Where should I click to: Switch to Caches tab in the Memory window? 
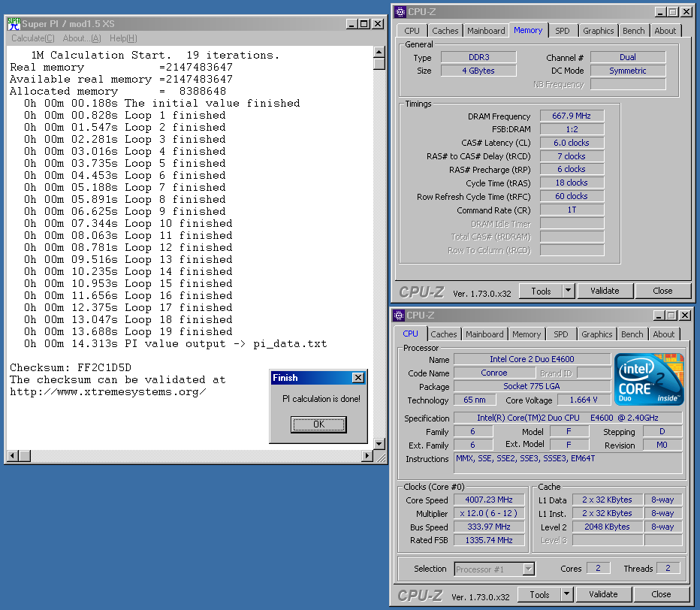445,31
